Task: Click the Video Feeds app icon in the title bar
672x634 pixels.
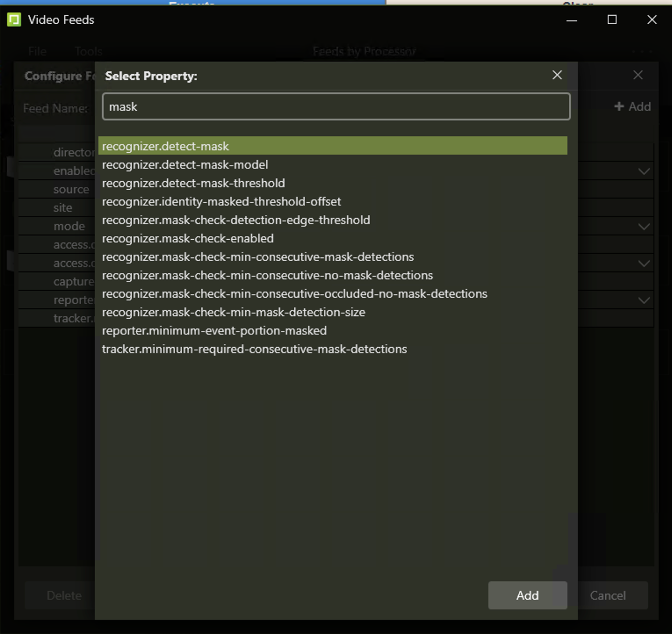Action: click(x=14, y=20)
